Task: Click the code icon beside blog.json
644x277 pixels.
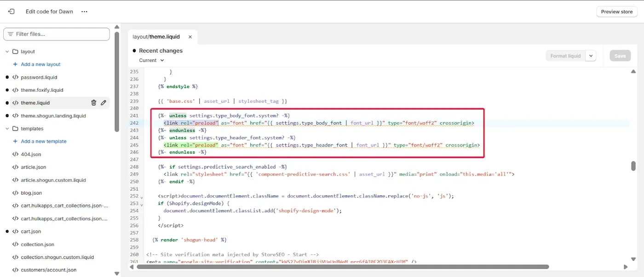Action: click(15, 193)
